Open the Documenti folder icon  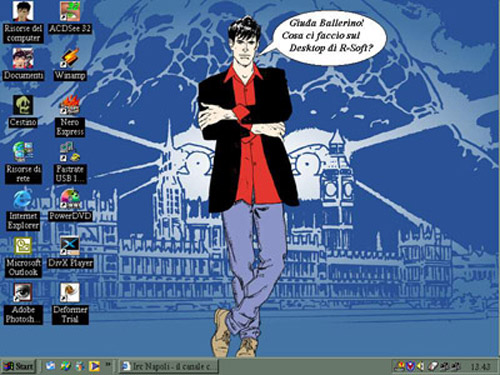coord(23,58)
